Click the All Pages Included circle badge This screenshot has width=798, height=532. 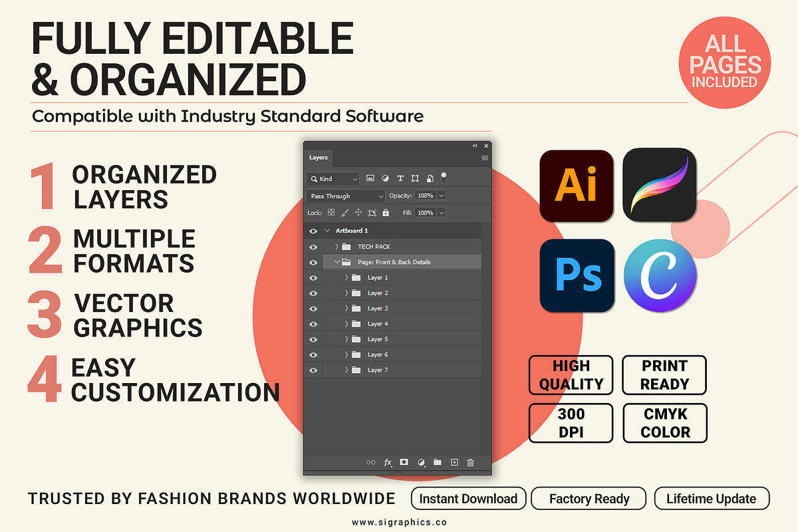tap(724, 63)
